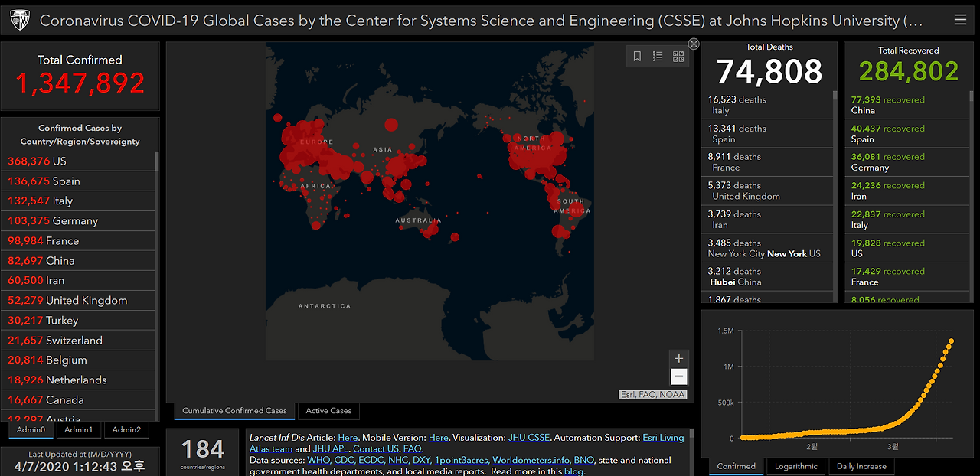Switch to Active Cases tab
The width and height of the screenshot is (980, 476).
coord(329,411)
